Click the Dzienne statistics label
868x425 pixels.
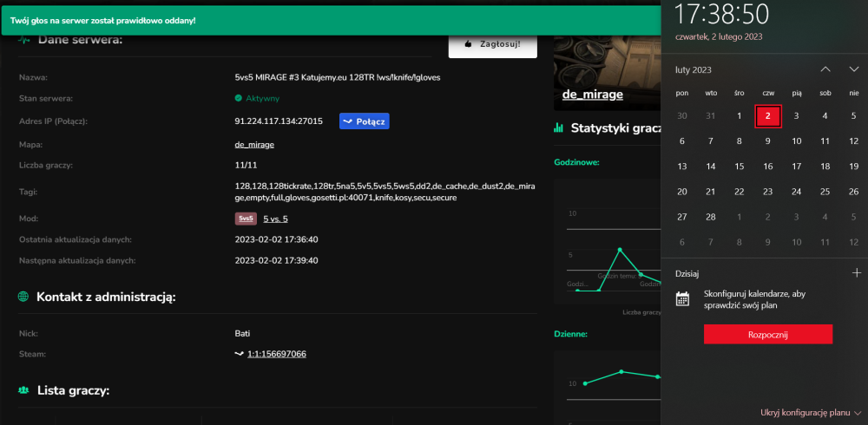click(x=571, y=334)
